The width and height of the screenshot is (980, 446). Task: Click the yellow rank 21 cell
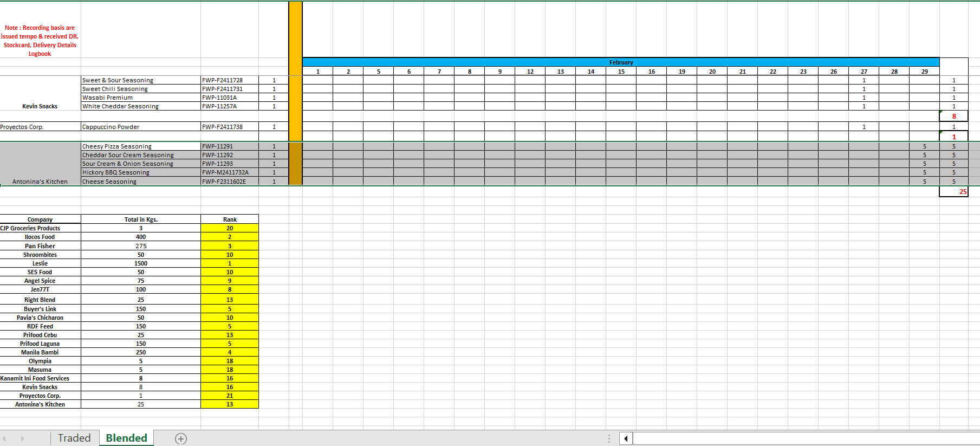(230, 396)
